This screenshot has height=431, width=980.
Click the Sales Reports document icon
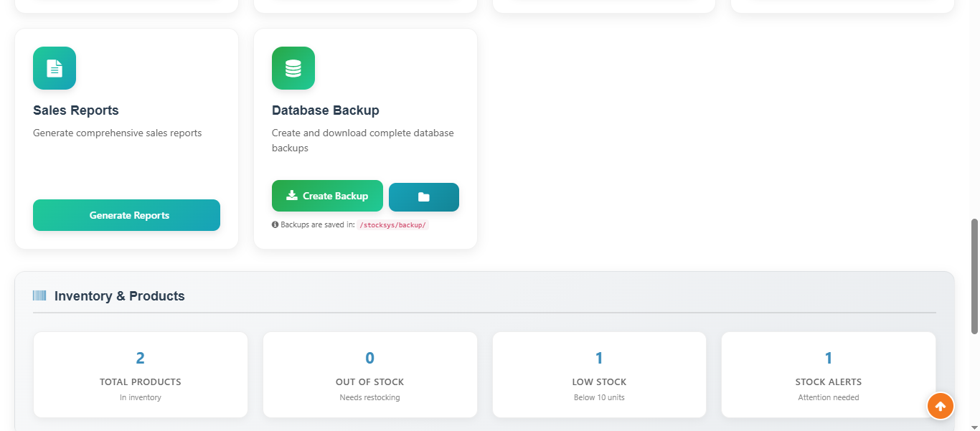click(54, 68)
